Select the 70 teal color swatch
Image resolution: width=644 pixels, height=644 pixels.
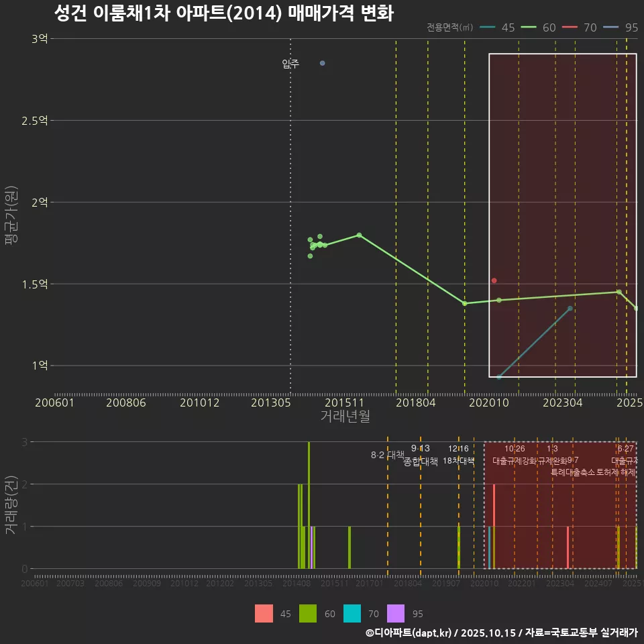click(354, 614)
